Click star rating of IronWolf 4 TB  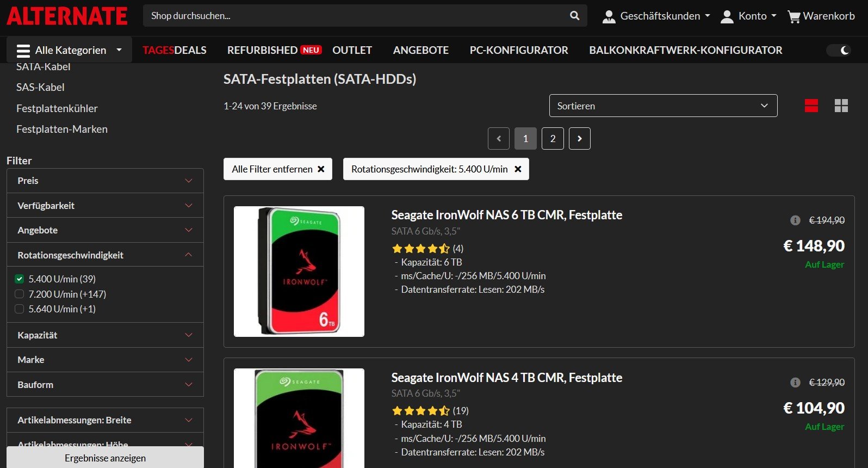pyautogui.click(x=421, y=411)
